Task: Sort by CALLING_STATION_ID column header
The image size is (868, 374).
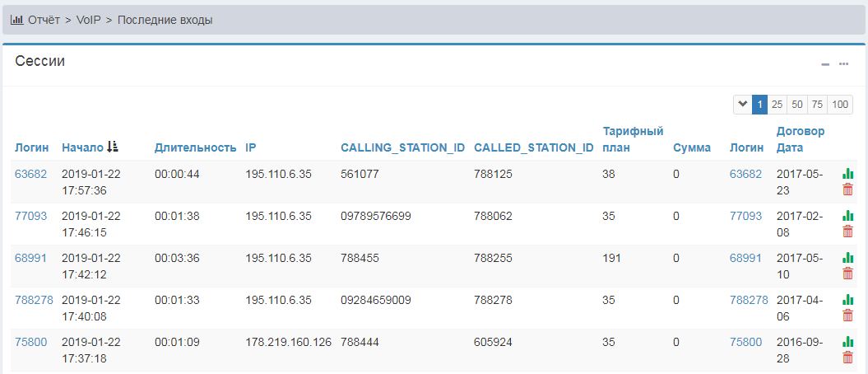Action: click(402, 147)
